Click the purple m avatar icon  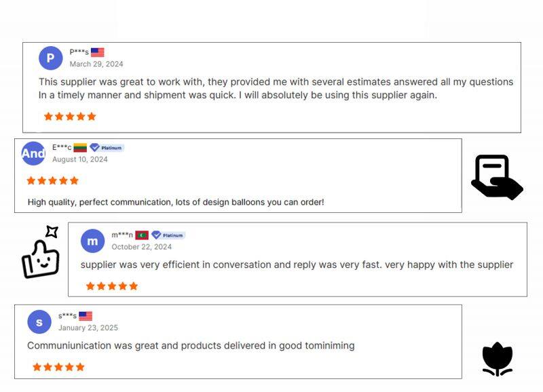click(92, 241)
